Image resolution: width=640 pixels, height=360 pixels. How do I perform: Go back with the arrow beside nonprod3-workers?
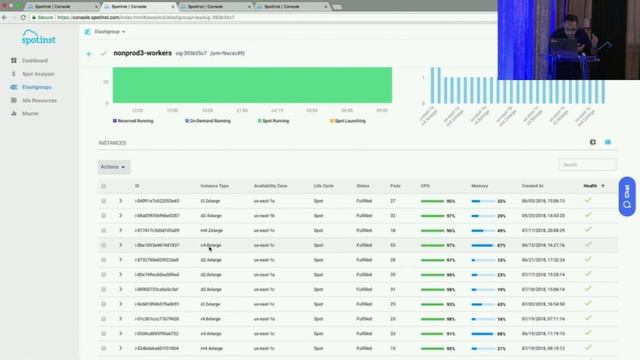[89, 53]
